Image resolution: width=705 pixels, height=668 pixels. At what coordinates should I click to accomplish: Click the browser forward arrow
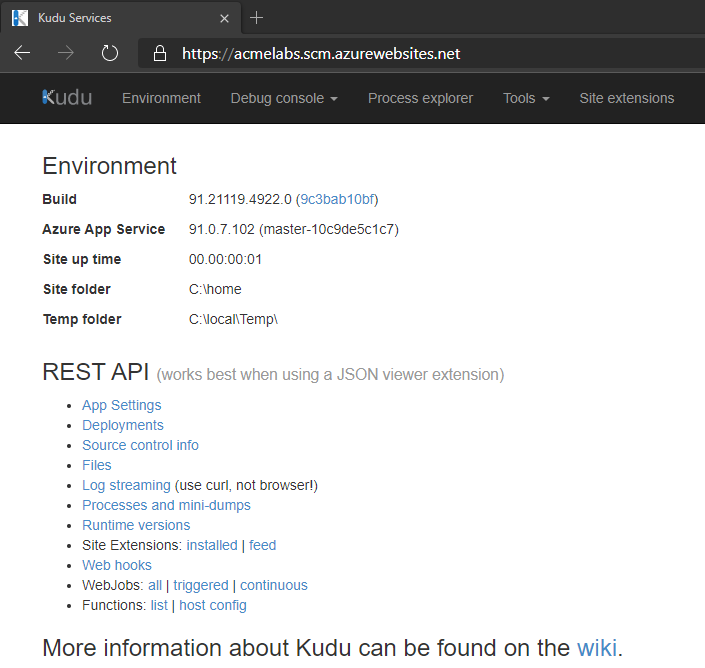[x=66, y=53]
